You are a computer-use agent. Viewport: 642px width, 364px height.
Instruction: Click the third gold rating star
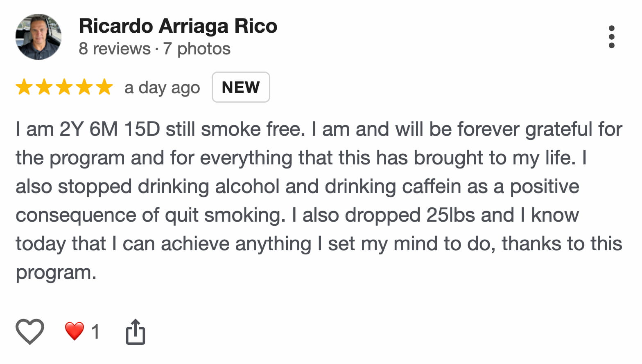pos(64,87)
